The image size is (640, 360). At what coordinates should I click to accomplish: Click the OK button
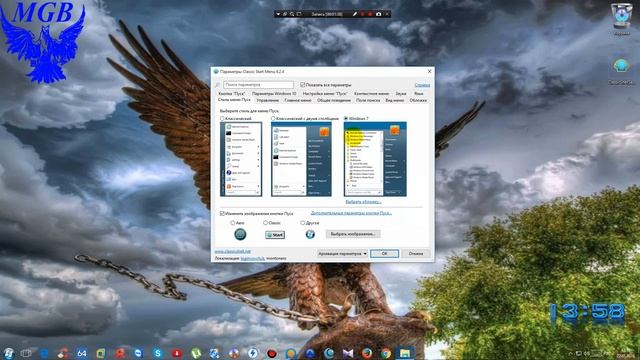pos(384,253)
